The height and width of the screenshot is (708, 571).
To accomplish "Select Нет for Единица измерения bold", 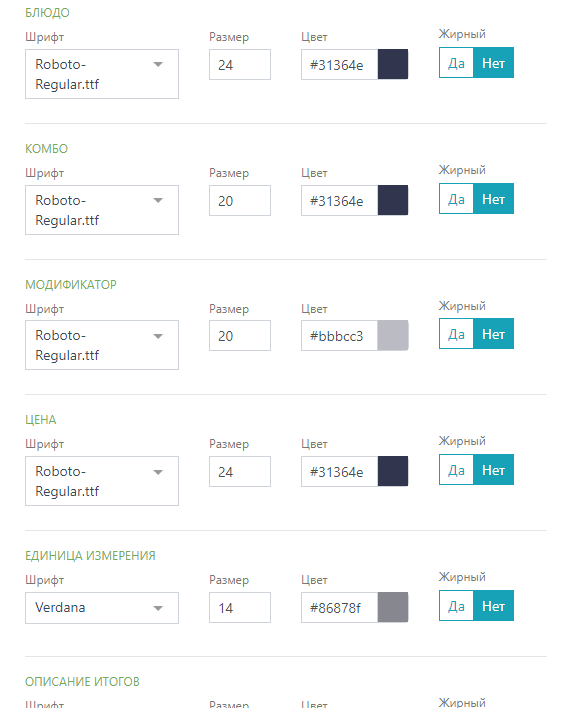I will tap(493, 606).
